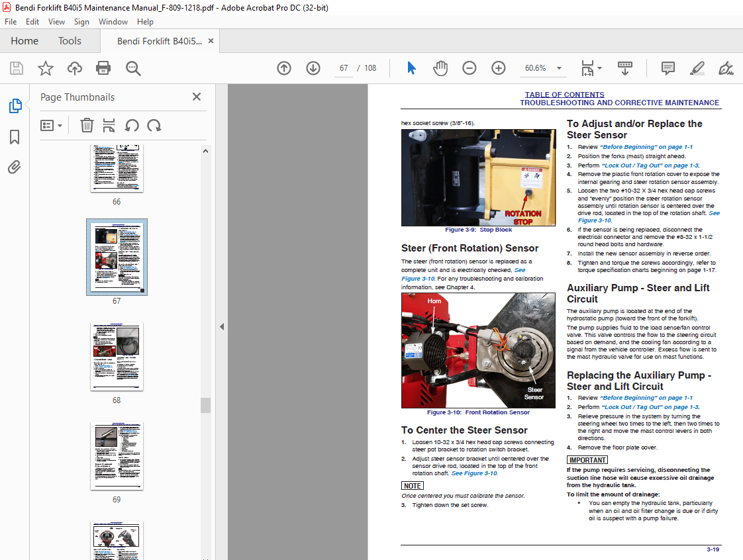The height and width of the screenshot is (560, 743).
Task: Print the document with printer icon
Action: (103, 68)
